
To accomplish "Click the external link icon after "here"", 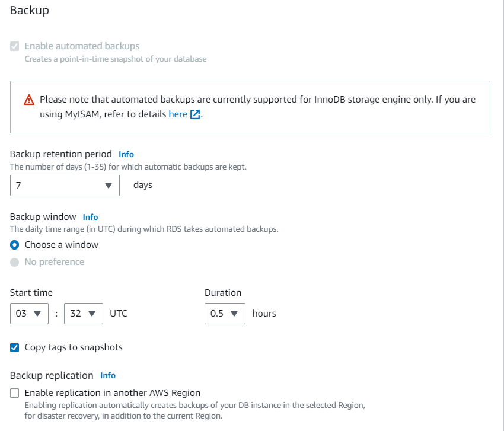I will (x=195, y=115).
